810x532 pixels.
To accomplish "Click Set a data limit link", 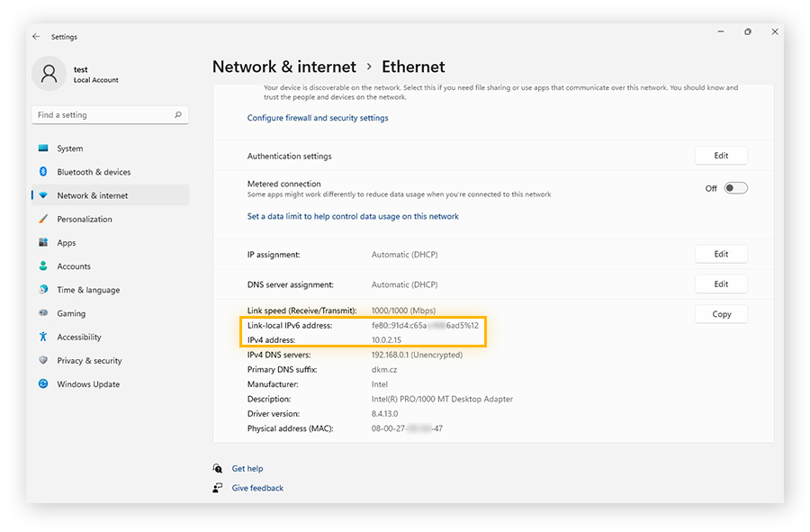I will click(x=355, y=216).
